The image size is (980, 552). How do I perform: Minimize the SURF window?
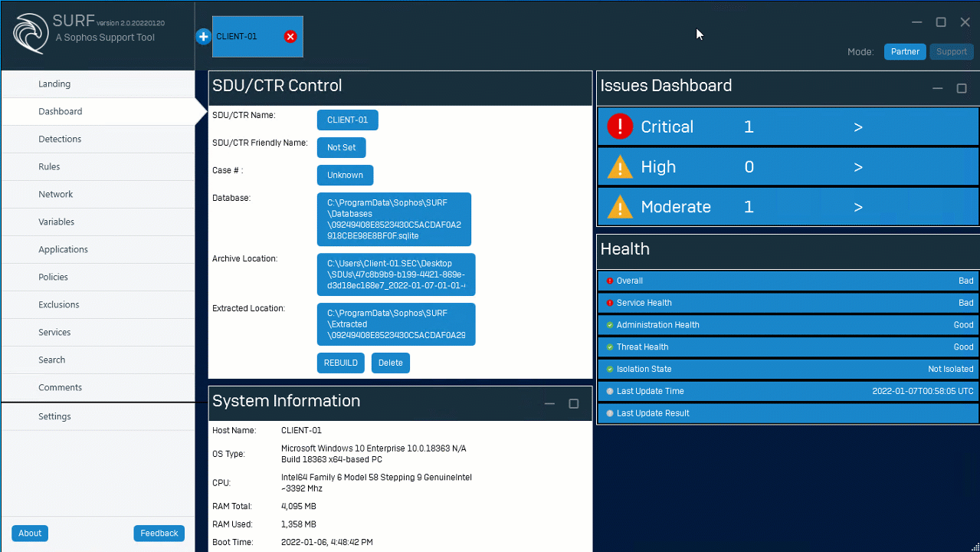[917, 22]
